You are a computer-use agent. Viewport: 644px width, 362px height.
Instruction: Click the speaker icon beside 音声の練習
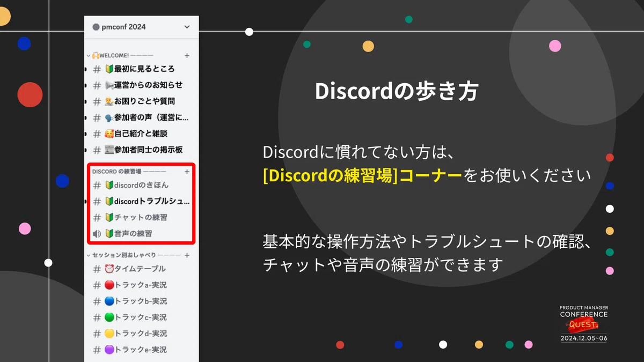click(x=97, y=234)
